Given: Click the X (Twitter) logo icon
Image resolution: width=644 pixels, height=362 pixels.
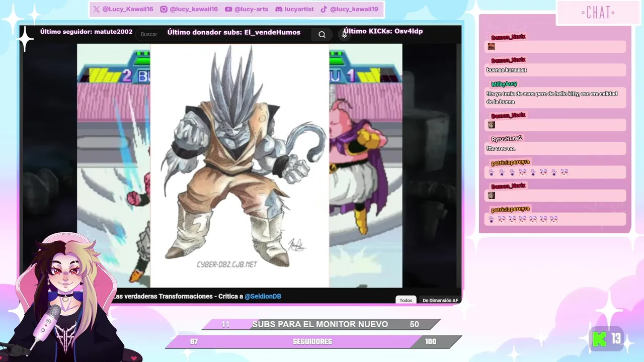Looking at the screenshot, I should point(96,9).
